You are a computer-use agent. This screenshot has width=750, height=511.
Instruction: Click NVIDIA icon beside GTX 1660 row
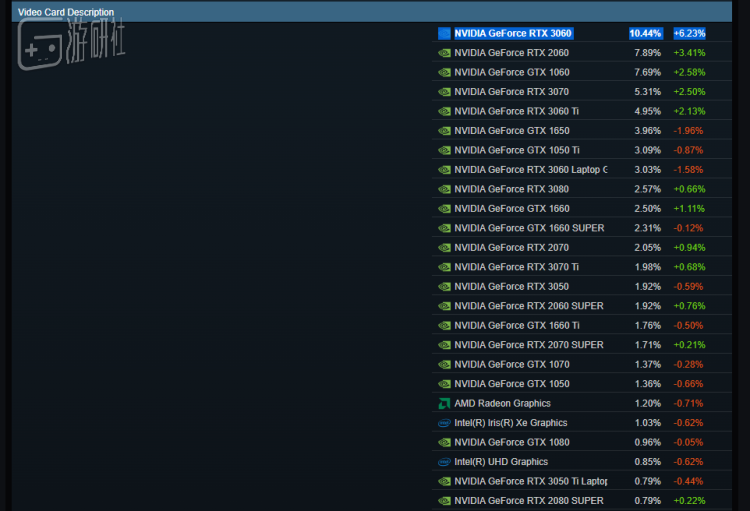[x=444, y=209]
